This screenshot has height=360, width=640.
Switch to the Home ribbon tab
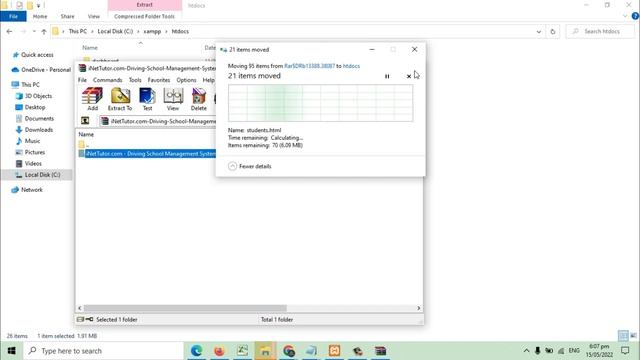pos(40,16)
